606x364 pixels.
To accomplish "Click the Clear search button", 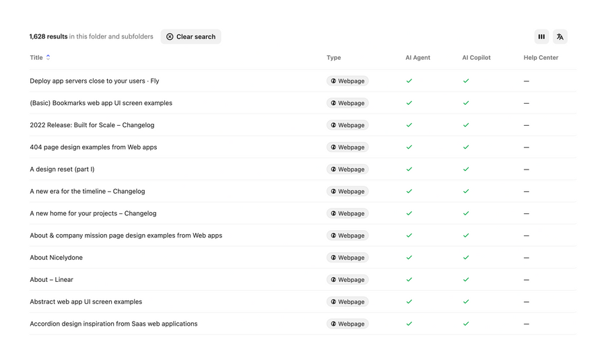I will coord(191,37).
